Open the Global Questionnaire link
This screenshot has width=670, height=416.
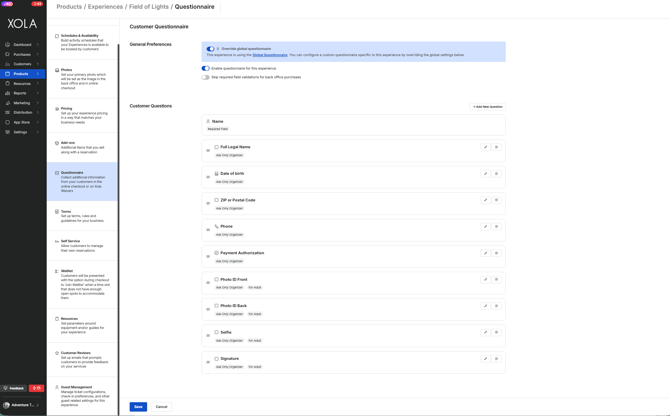point(270,55)
